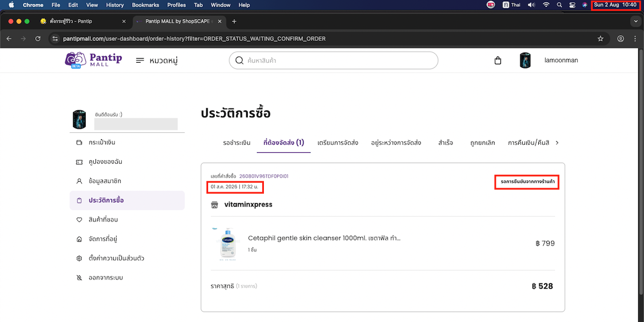Close the ตั้งกระทู้รีวิว - Pantip tab
Viewport: 644px width, 322px height.
tap(124, 21)
